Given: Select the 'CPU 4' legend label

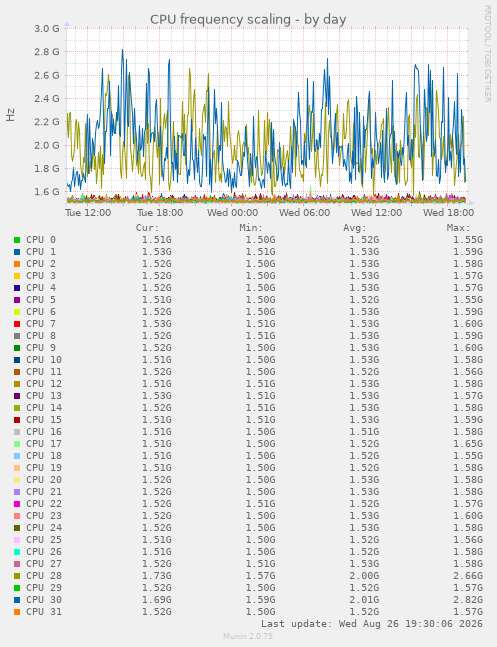Looking at the screenshot, I should 41,288.
